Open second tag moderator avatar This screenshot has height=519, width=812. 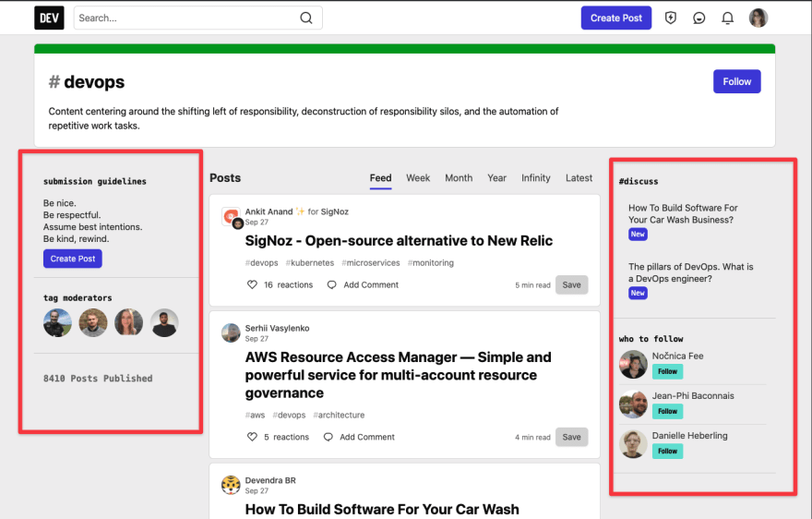pyautogui.click(x=93, y=322)
